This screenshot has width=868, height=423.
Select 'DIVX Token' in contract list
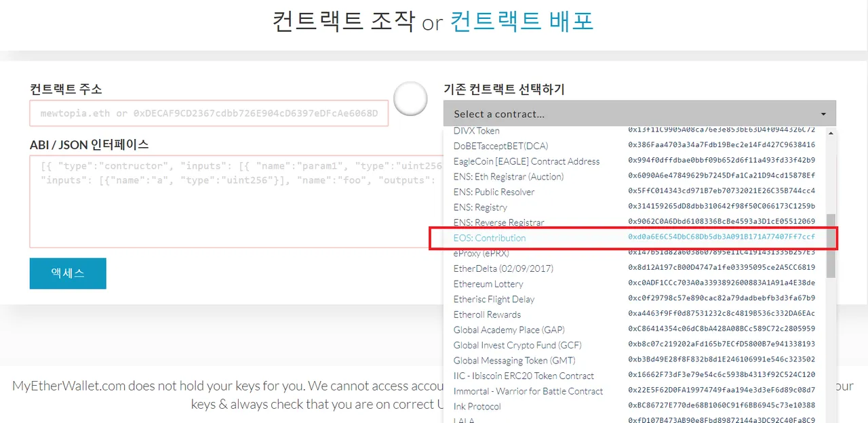tap(634, 130)
